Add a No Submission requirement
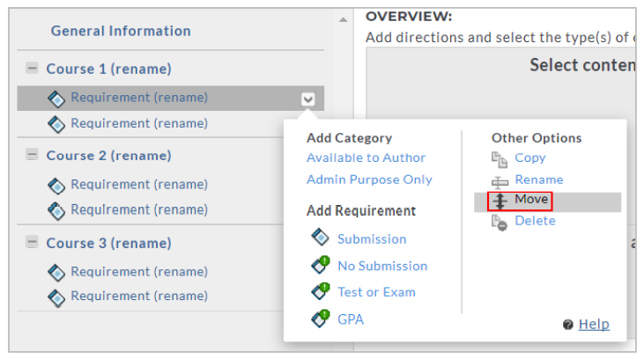 pos(382,267)
